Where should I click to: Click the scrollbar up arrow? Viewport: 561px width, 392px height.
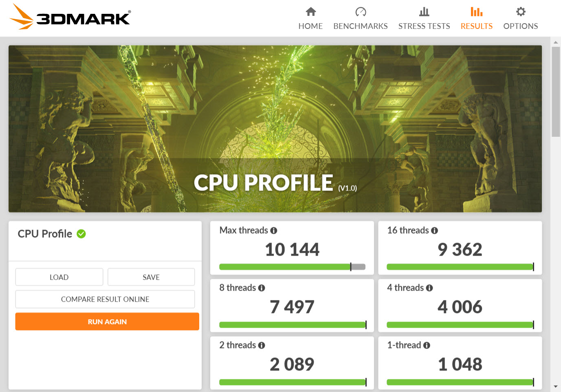coord(556,42)
